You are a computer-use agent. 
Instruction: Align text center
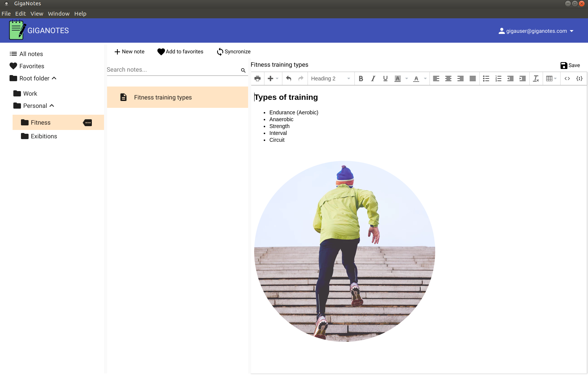pos(449,79)
